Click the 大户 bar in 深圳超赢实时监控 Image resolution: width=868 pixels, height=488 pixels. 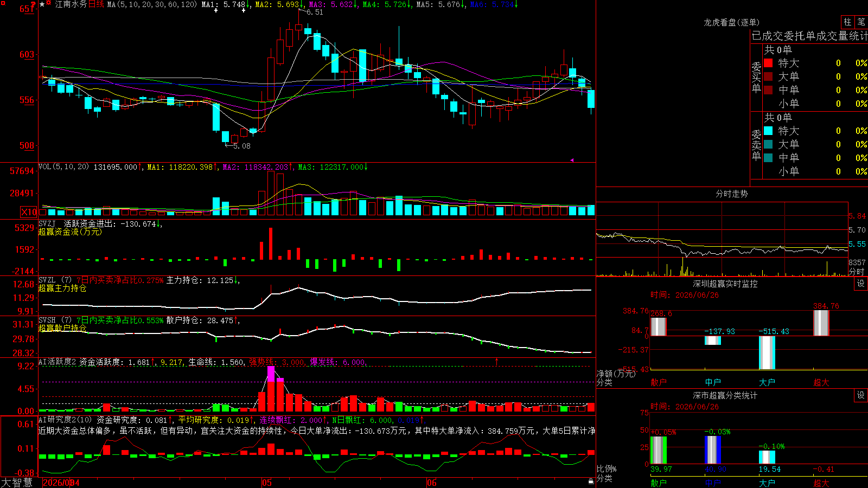pos(767,352)
